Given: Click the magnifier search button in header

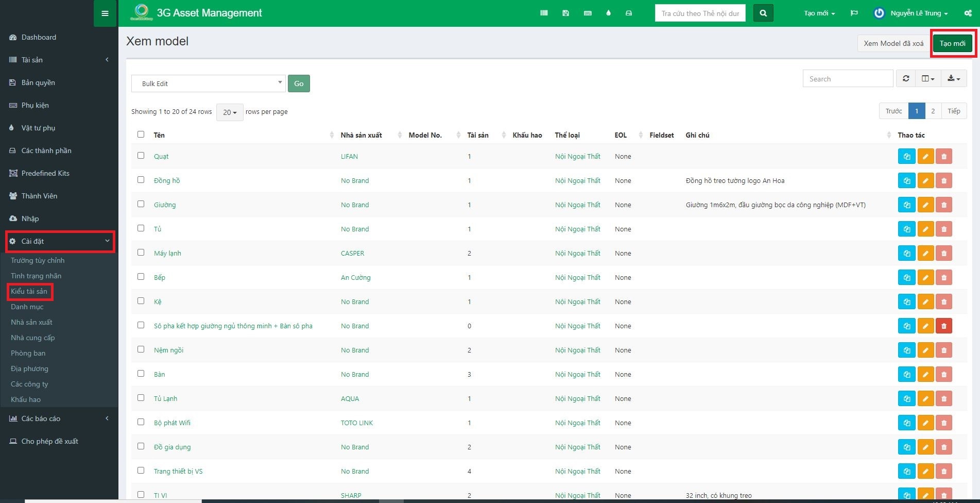Looking at the screenshot, I should point(763,13).
